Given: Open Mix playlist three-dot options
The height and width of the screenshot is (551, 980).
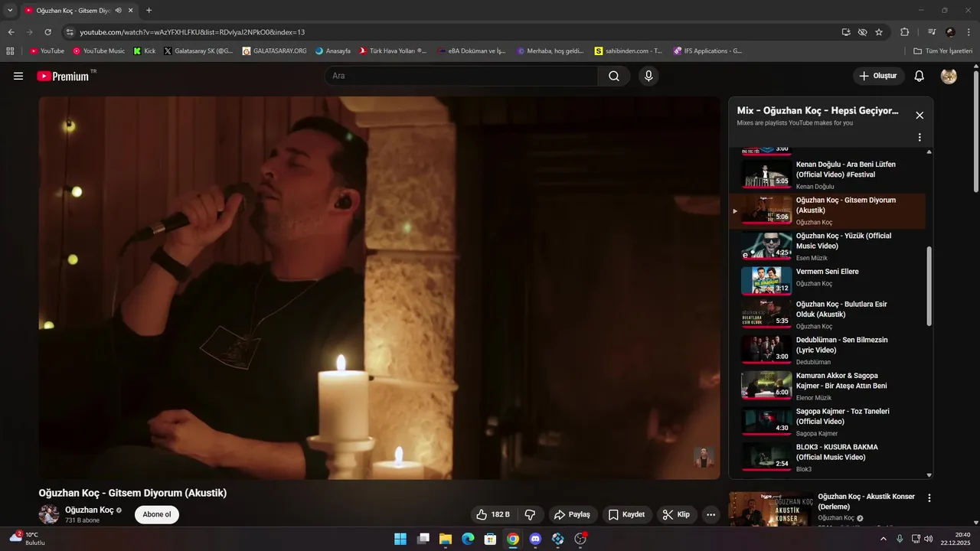Looking at the screenshot, I should tap(920, 138).
